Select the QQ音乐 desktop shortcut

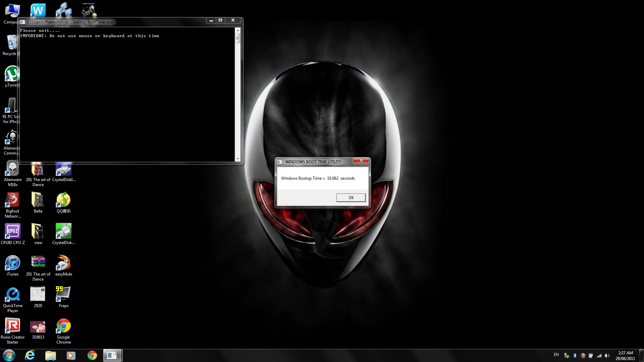tap(64, 202)
